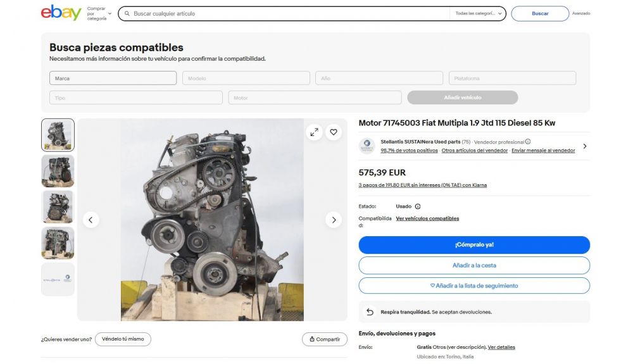The height and width of the screenshot is (364, 633).
Task: Open the Marca selector
Action: pyautogui.click(x=113, y=78)
